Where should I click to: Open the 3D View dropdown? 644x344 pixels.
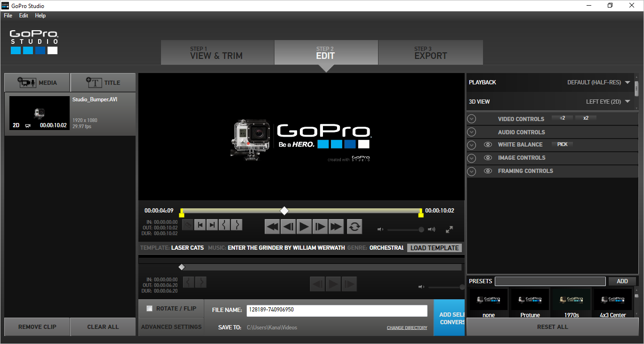point(608,102)
